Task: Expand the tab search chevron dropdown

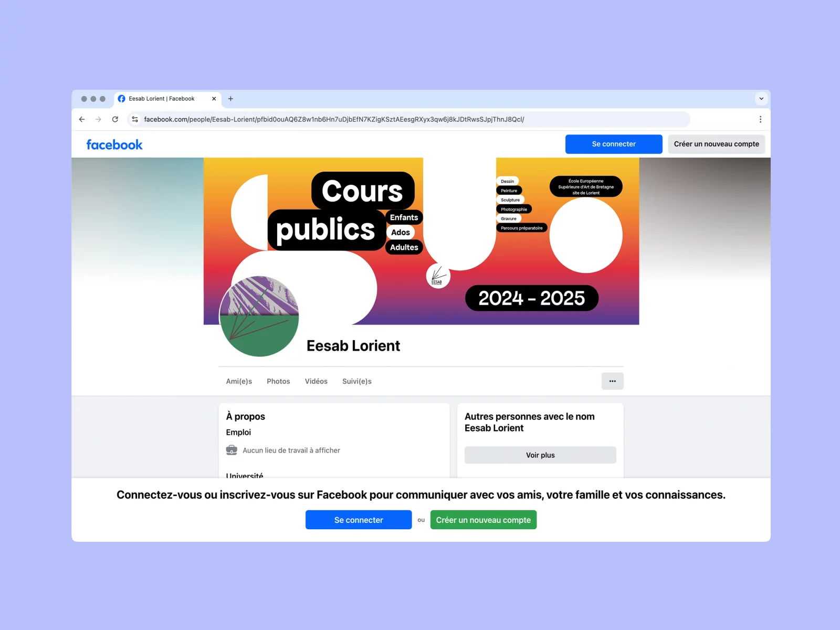Action: (761, 99)
